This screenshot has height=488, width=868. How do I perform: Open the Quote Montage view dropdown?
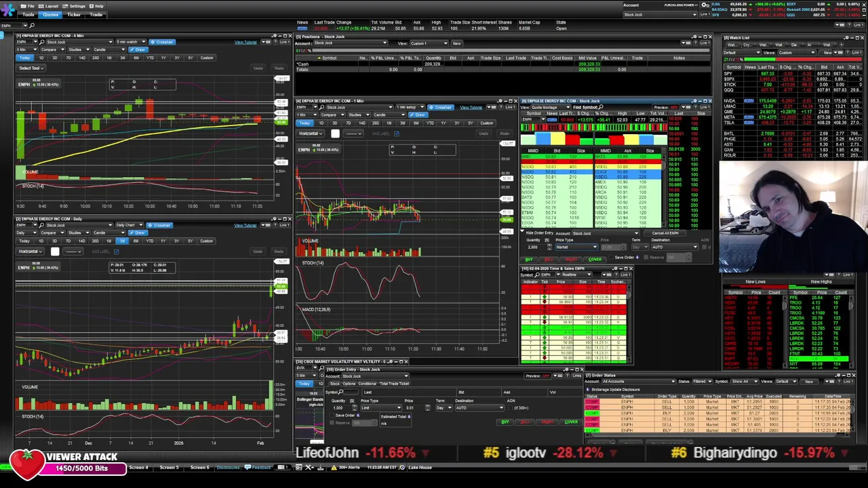click(x=549, y=107)
